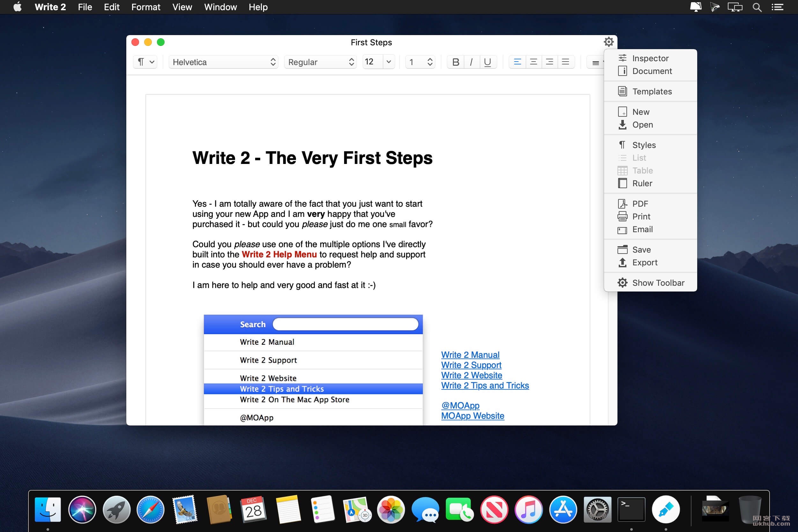
Task: Toggle underline formatting button
Action: [x=488, y=62]
